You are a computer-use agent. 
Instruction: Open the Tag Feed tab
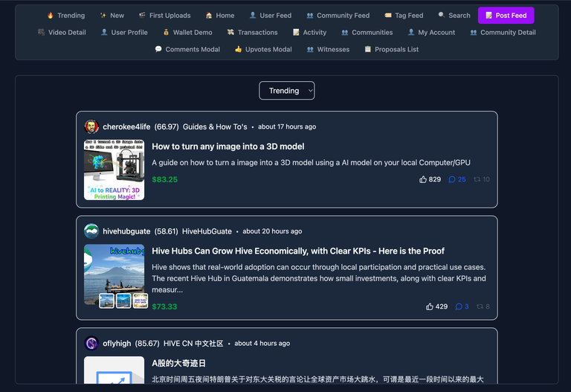coord(404,16)
